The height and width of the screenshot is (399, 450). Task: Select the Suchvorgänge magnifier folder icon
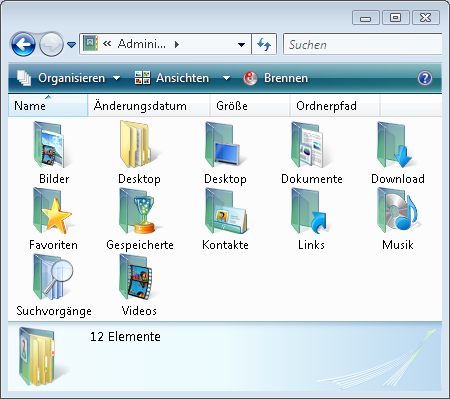(53, 277)
